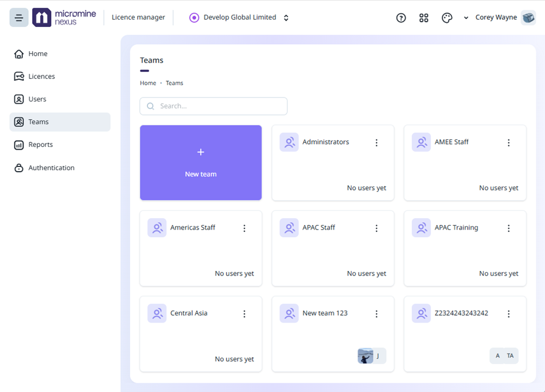Viewport: 545px width, 392px height.
Task: Open three-dot menu for APAC Training
Action: (x=508, y=228)
